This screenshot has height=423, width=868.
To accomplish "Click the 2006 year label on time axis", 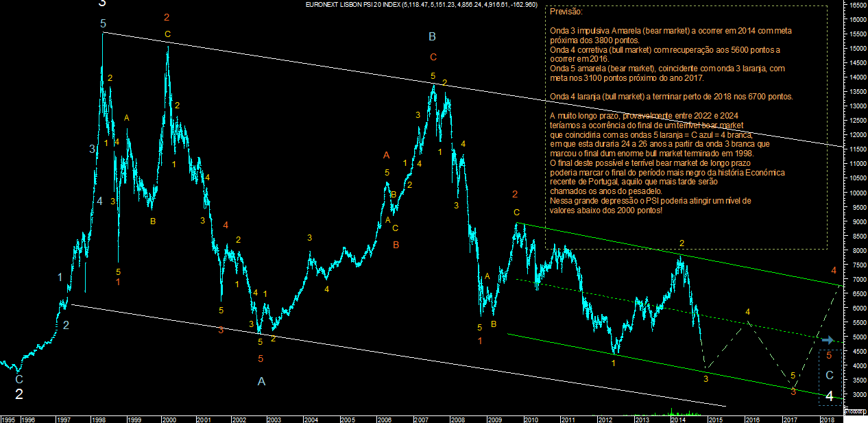I will [384, 418].
